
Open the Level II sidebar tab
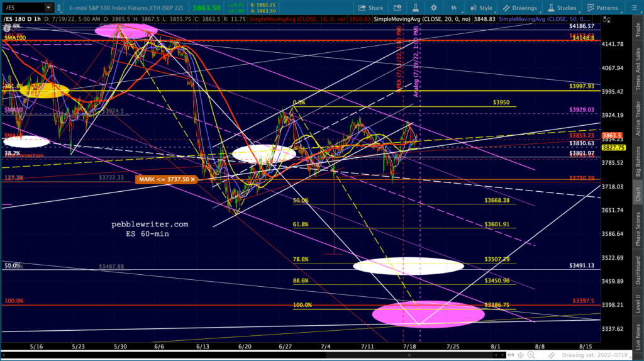point(638,304)
